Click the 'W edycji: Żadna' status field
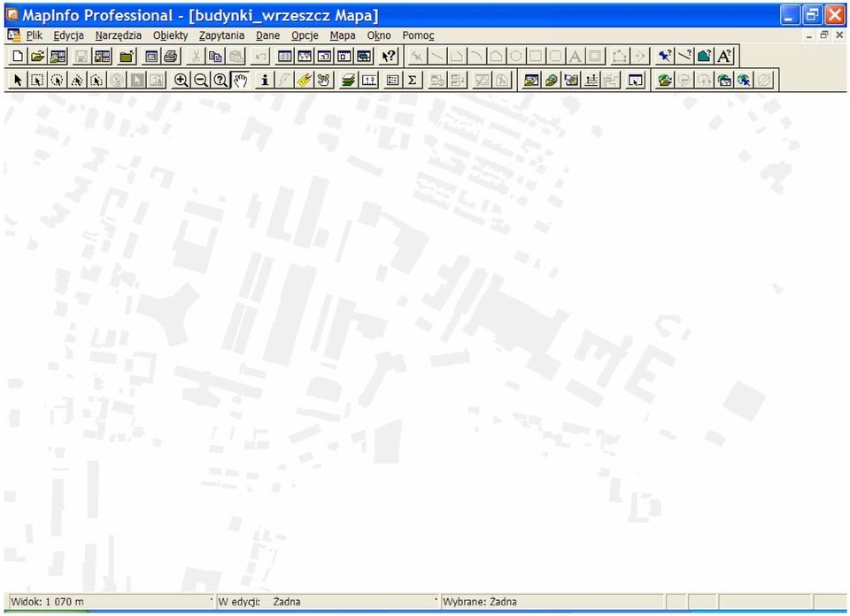Image resolution: width=850 pixels, height=616 pixels. 327,601
